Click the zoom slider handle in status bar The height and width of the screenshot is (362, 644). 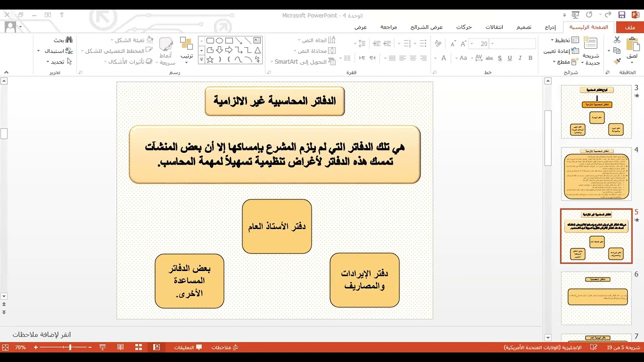70,347
